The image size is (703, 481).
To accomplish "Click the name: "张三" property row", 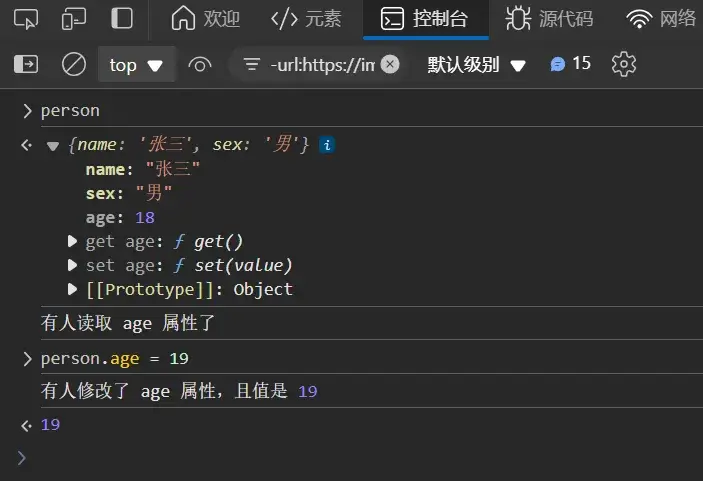I will tap(143, 169).
